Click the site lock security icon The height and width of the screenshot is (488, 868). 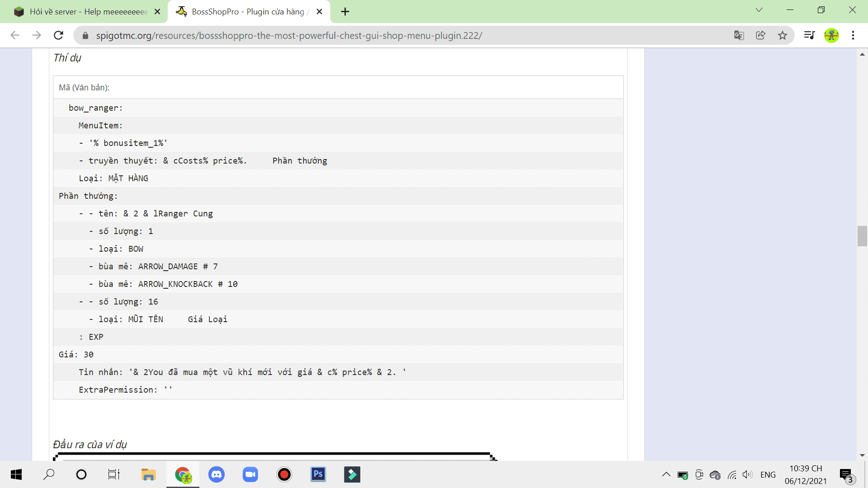(x=85, y=35)
